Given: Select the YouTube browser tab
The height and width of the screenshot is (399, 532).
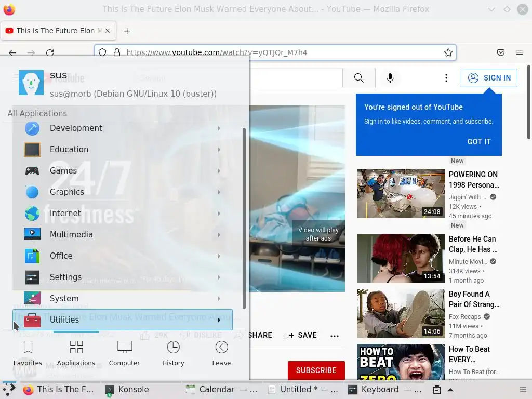Looking at the screenshot, I should (x=58, y=31).
